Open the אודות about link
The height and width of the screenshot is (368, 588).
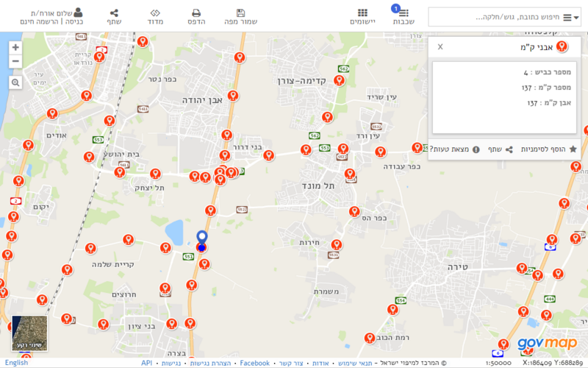point(320,363)
